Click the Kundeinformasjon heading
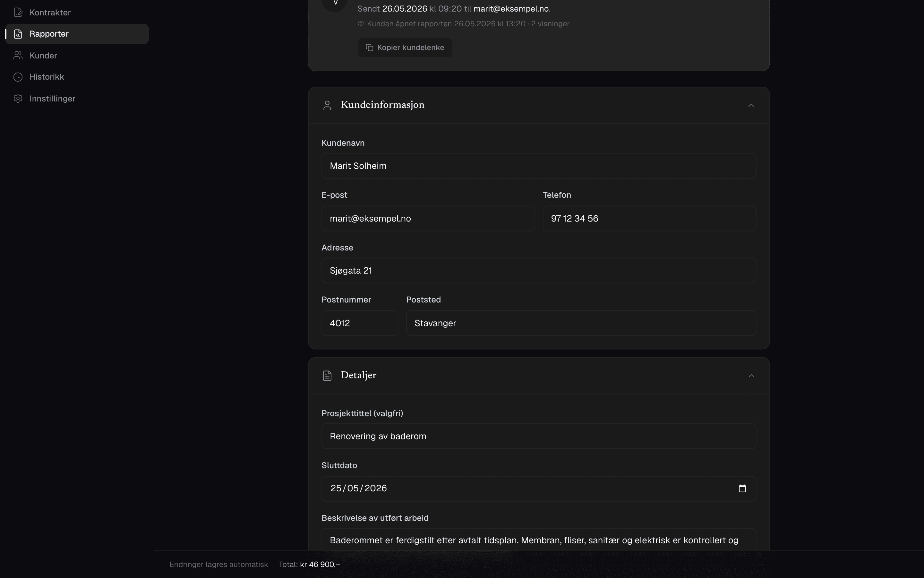924x578 pixels. click(382, 105)
